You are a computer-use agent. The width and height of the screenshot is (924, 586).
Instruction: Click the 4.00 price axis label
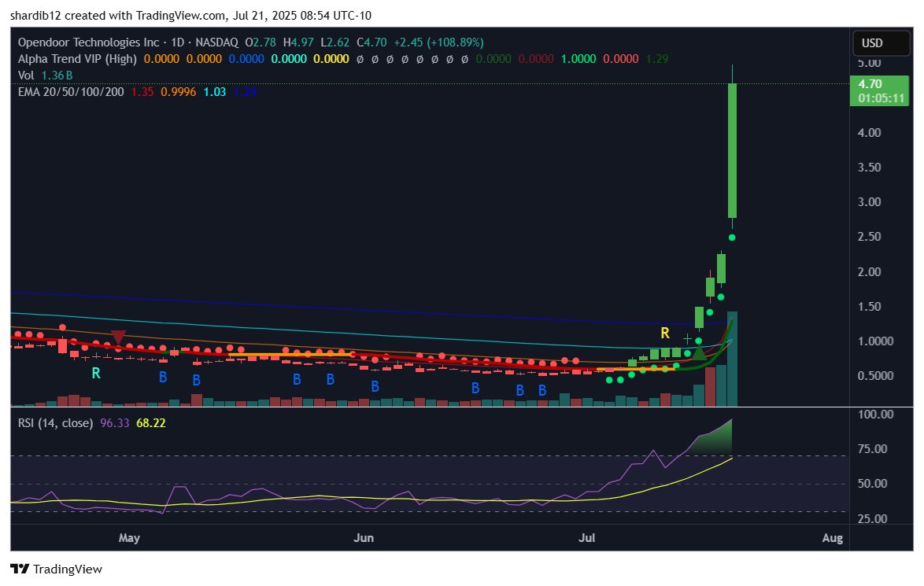coord(869,132)
